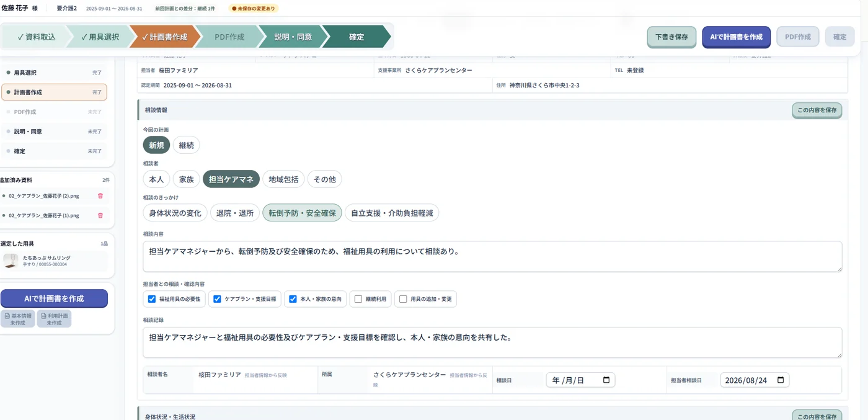The width and height of the screenshot is (868, 420).
Task: Choose 地域包括 as 相談者
Action: pos(283,179)
